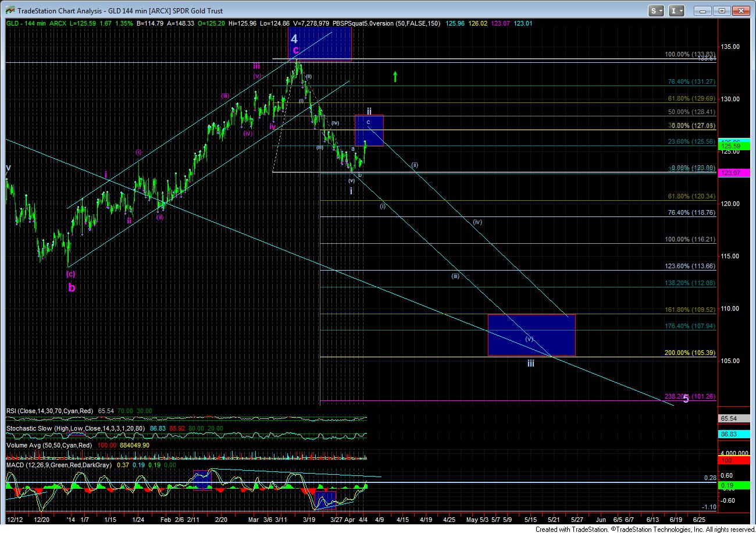Open the S symbol-linking dropdown button
756x533 pixels.
coord(657,10)
